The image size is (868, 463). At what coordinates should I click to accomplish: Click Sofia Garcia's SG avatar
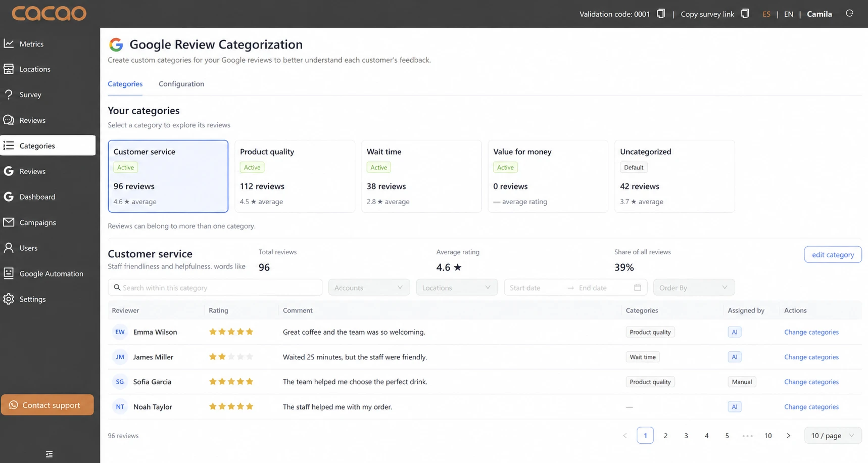pos(120,382)
